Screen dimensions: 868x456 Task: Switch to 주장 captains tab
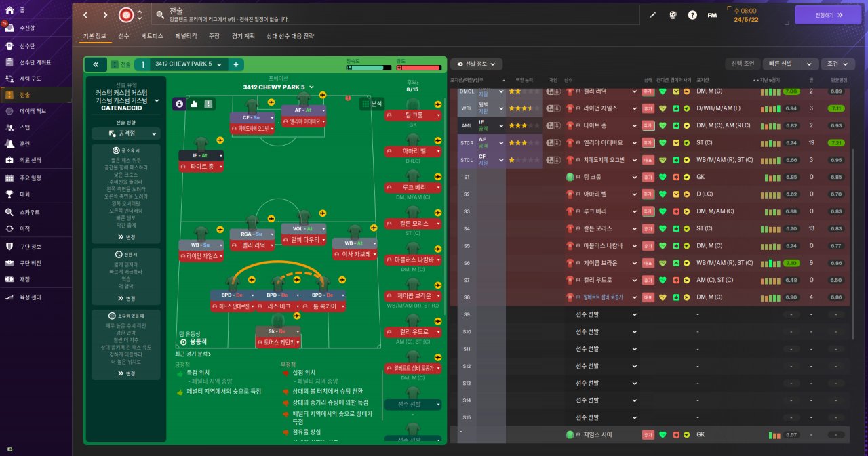point(214,36)
